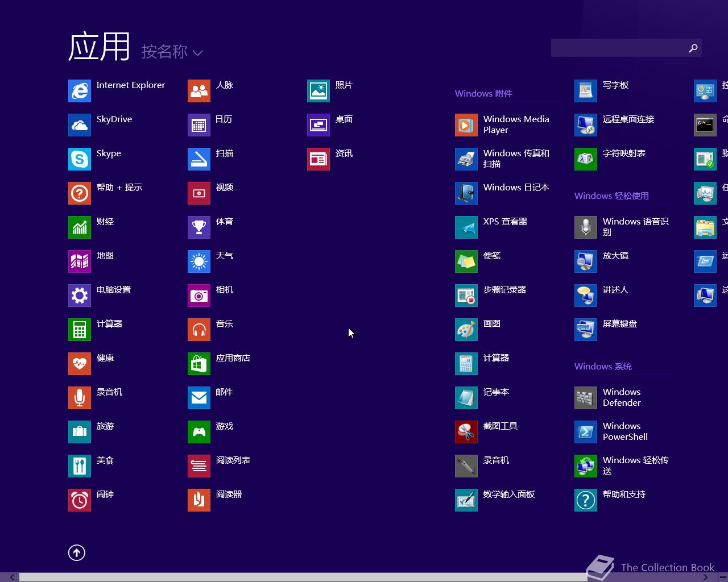Viewport: 728px width, 582px height.
Task: Open the 放大镜 magnifier icon
Action: pyautogui.click(x=586, y=261)
